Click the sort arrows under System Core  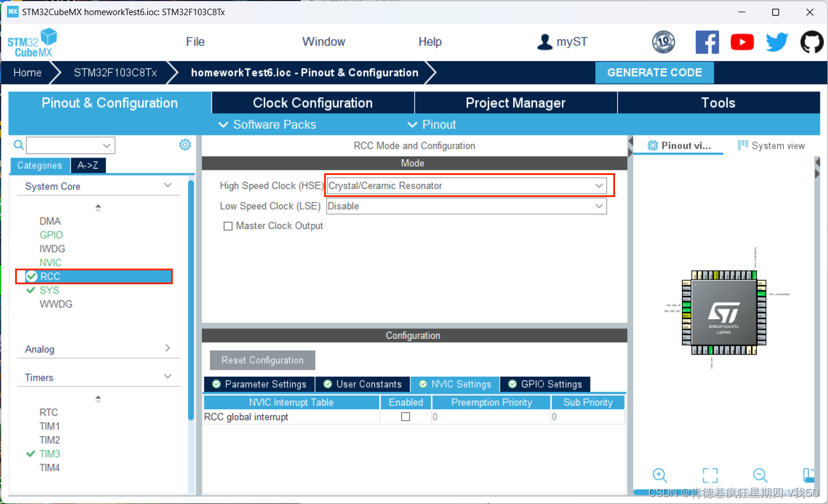point(98,208)
